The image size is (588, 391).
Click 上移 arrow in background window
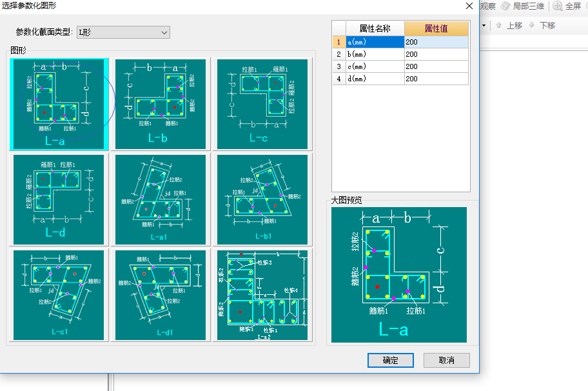click(x=499, y=25)
